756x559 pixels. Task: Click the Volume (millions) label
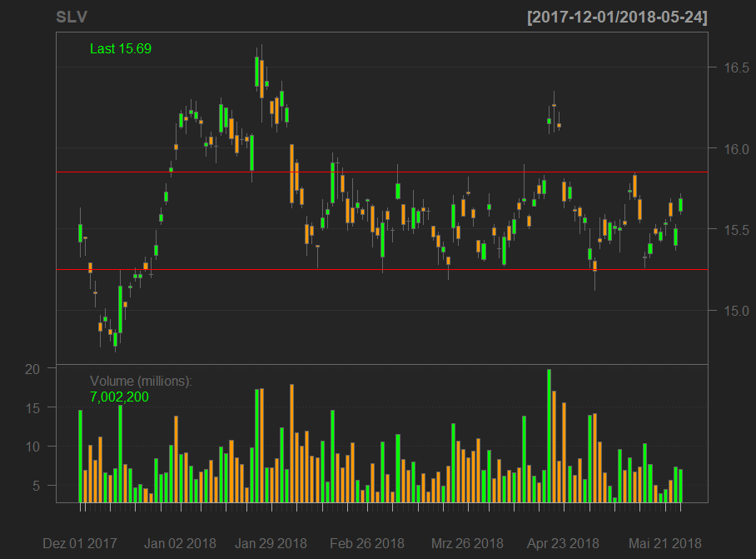141,381
